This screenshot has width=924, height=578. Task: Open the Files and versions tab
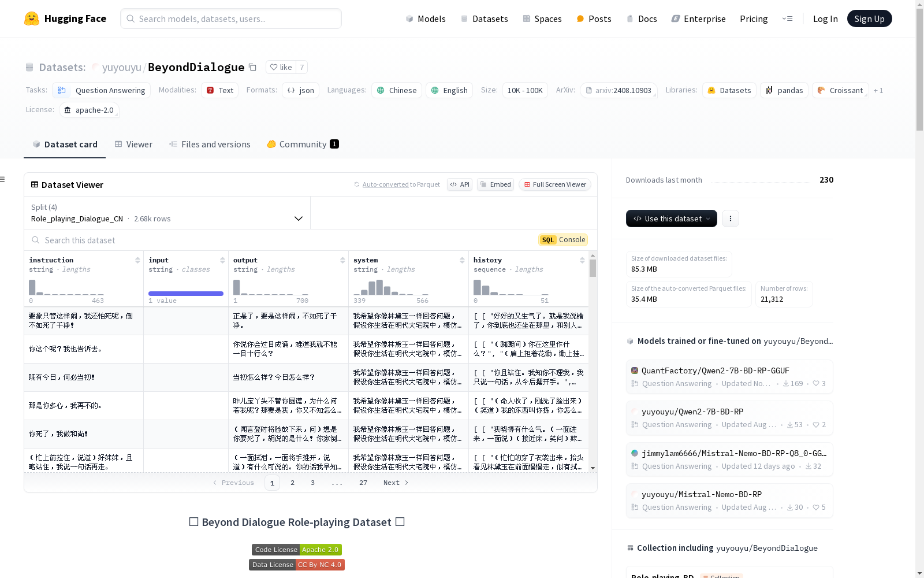point(210,144)
